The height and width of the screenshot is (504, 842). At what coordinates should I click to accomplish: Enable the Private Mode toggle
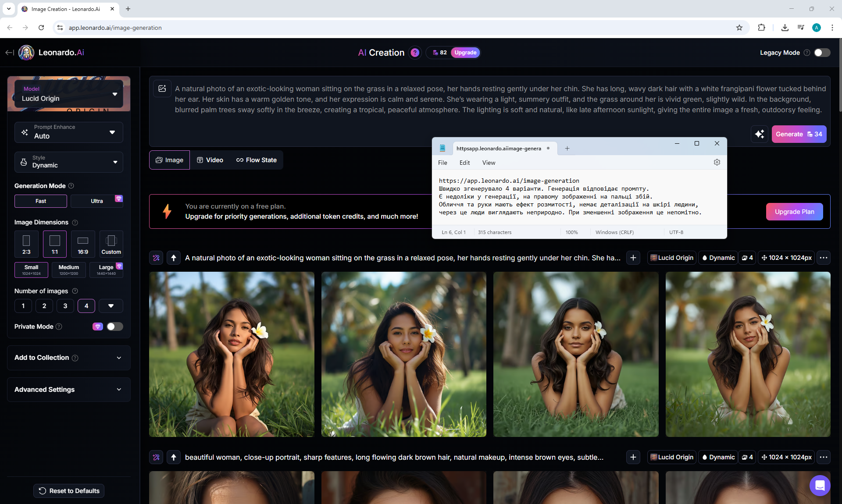[x=114, y=327]
